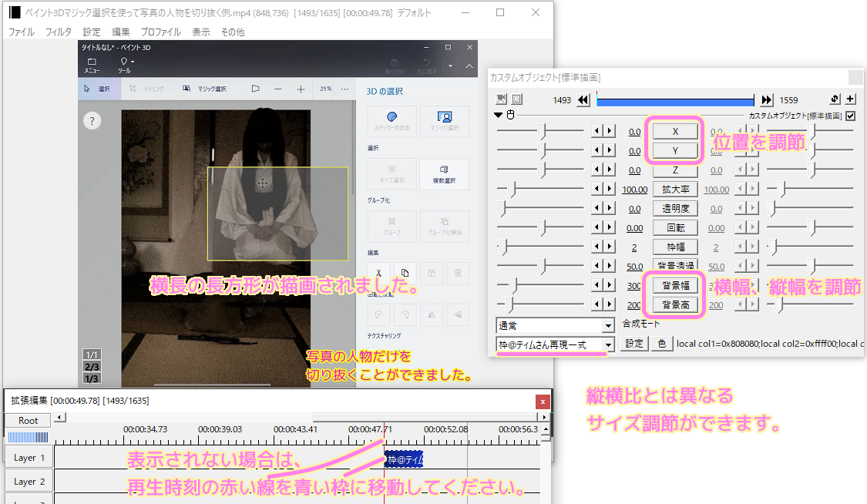Screen dimensions: 867x504
Task: Click the add filter effect plus icon
Action: point(850,99)
